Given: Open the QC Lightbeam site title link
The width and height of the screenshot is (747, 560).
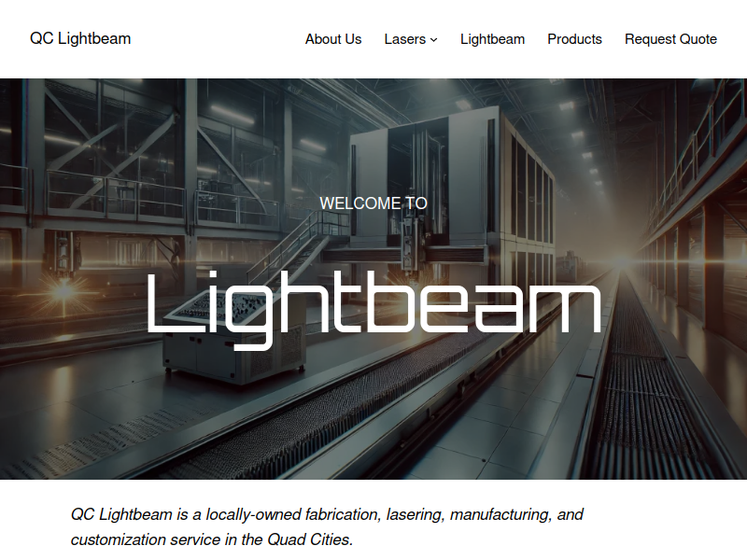Looking at the screenshot, I should 80,38.
